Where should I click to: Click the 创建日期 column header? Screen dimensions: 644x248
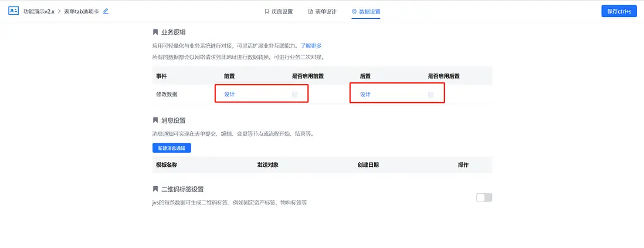point(368,165)
